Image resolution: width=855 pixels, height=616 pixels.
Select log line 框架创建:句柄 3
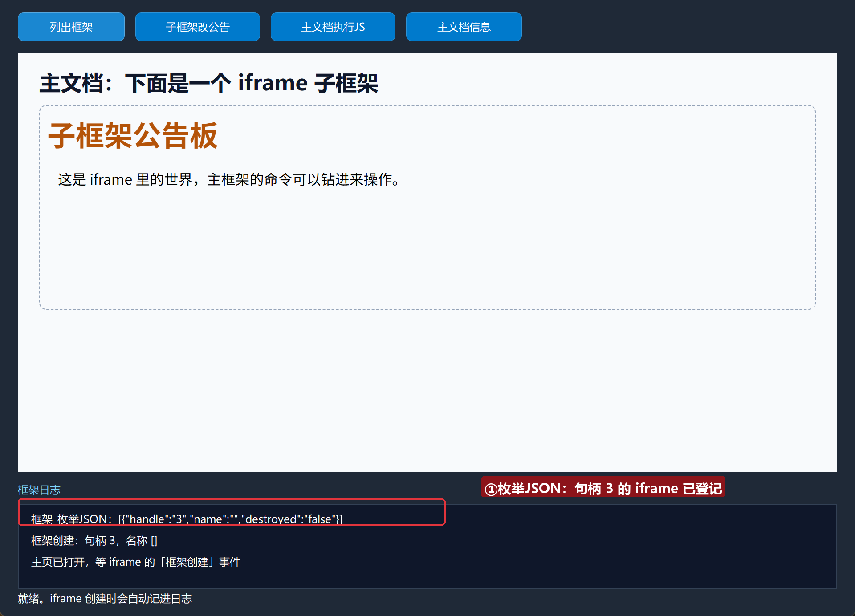[x=94, y=540]
